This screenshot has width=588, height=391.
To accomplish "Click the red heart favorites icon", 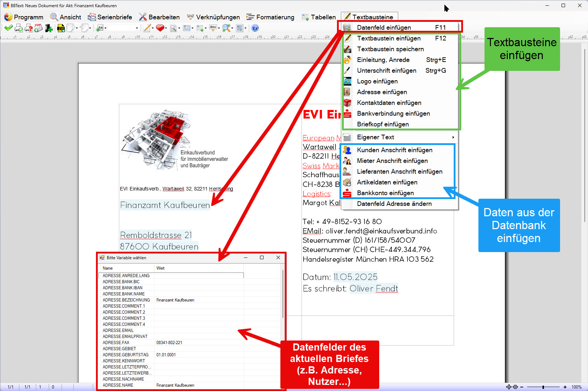I will point(160,28).
